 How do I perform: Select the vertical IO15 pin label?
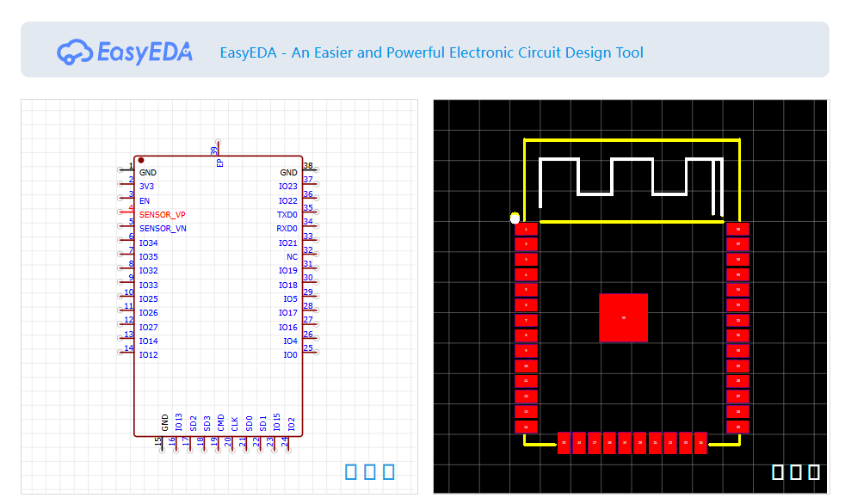(277, 422)
